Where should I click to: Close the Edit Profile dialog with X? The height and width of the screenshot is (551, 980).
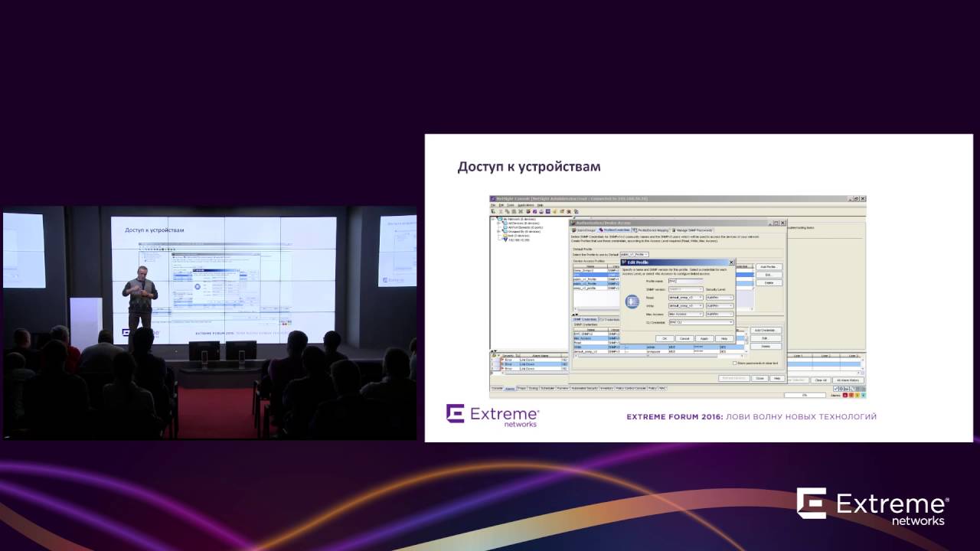731,262
